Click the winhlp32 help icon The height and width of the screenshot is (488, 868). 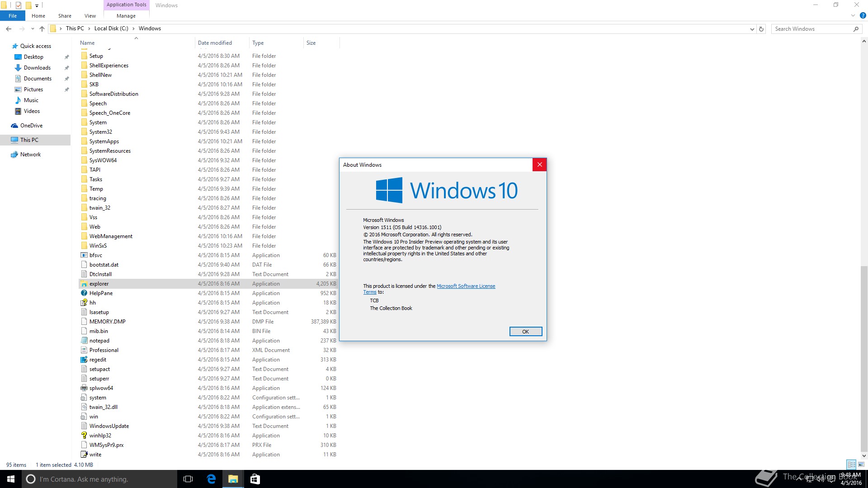[84, 436]
